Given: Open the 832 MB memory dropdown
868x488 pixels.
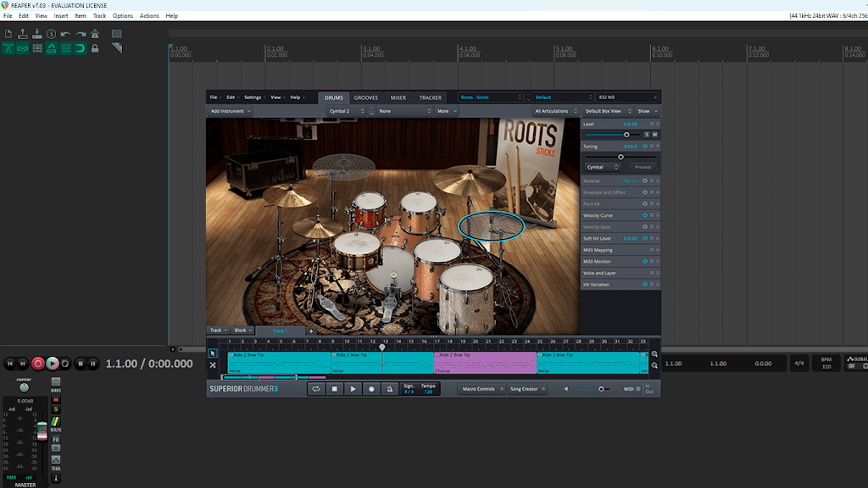Looking at the screenshot, I should click(627, 97).
